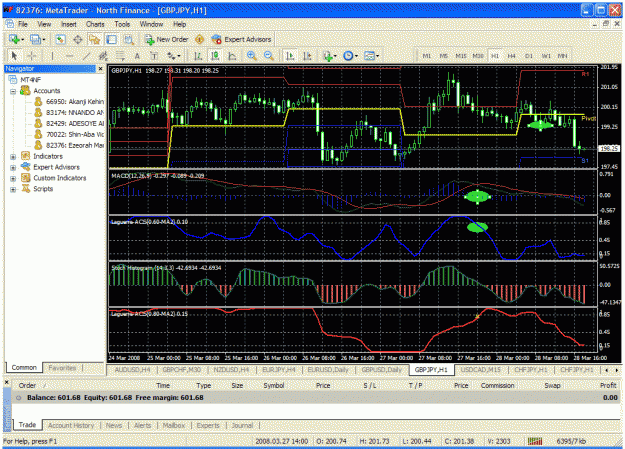Select the trendline drawing tool
This screenshot has height=449, width=625.
pyautogui.click(x=86, y=56)
